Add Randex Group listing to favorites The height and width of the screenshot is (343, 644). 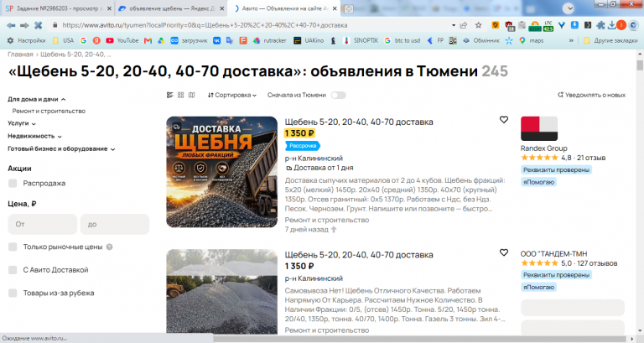coord(503,120)
